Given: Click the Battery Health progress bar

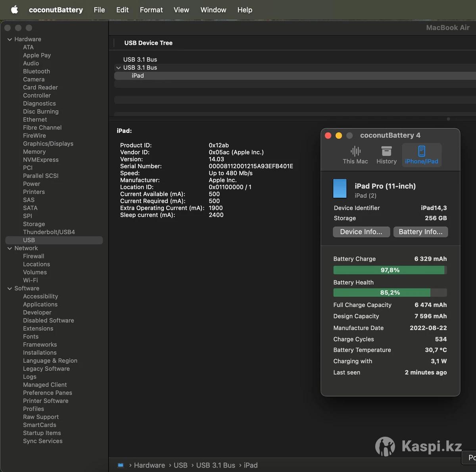Looking at the screenshot, I should [390, 293].
